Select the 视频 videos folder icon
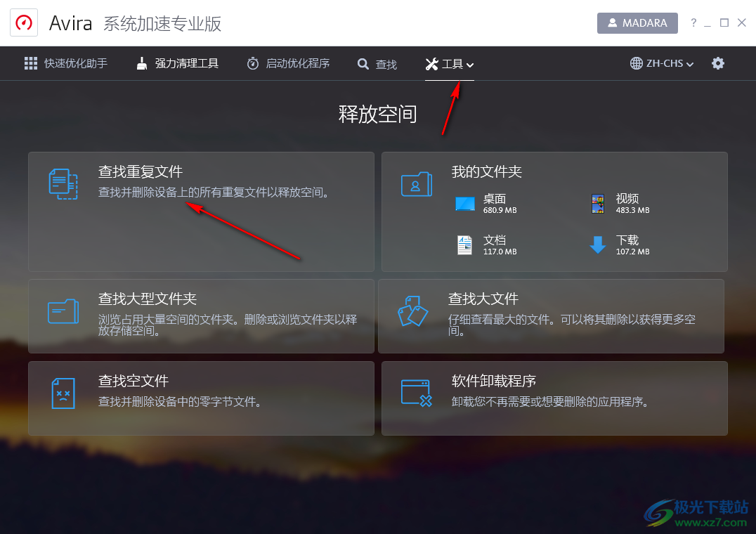 pos(598,203)
